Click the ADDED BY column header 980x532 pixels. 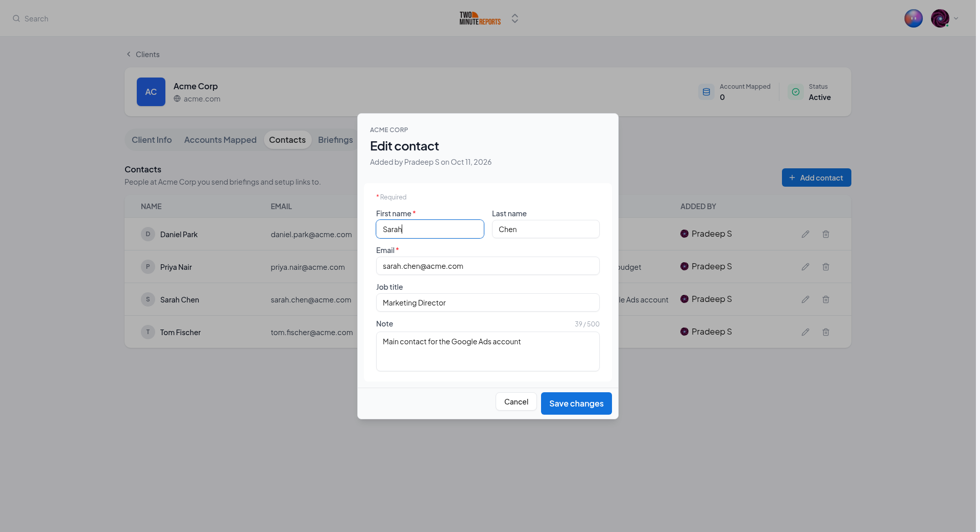(x=698, y=207)
